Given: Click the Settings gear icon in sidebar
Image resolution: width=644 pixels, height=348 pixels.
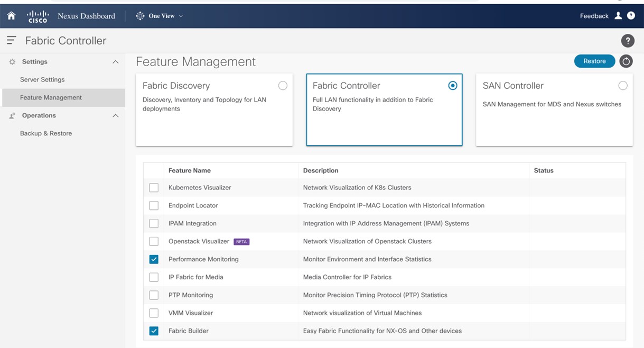Looking at the screenshot, I should click(x=12, y=62).
